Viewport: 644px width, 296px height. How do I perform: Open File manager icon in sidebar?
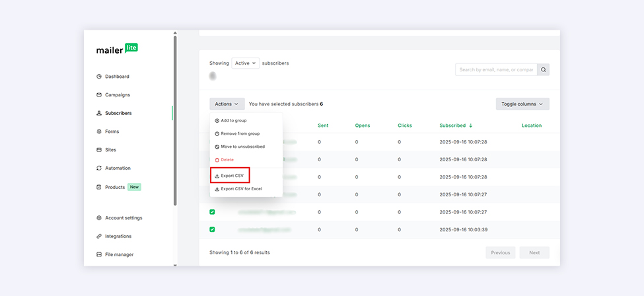pyautogui.click(x=99, y=254)
